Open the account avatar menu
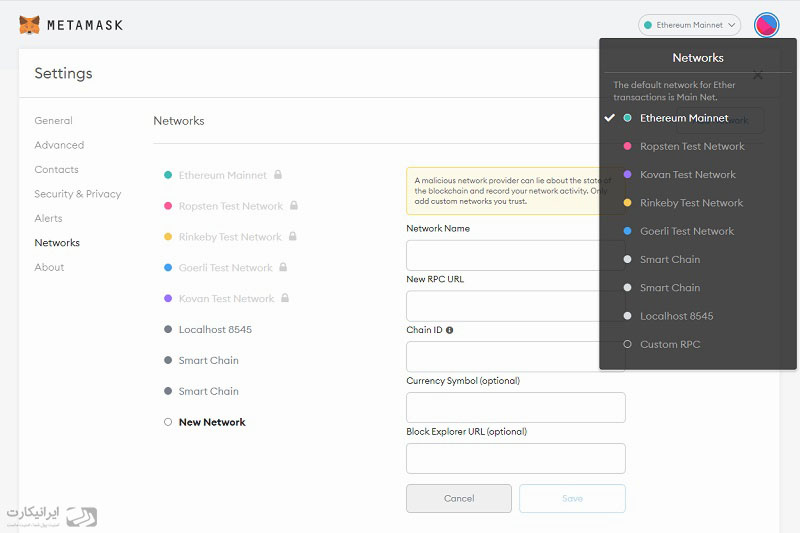The width and height of the screenshot is (800, 533). (766, 25)
